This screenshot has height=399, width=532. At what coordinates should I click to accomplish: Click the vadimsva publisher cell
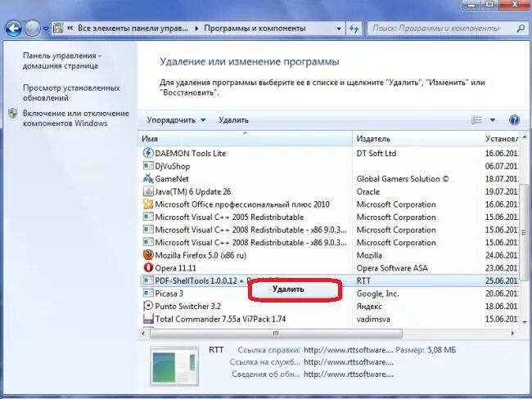[373, 319]
